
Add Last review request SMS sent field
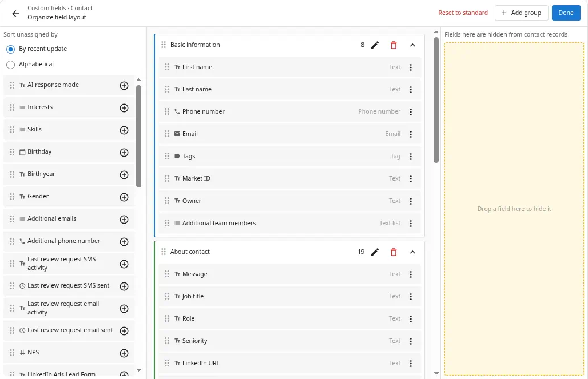point(124,286)
